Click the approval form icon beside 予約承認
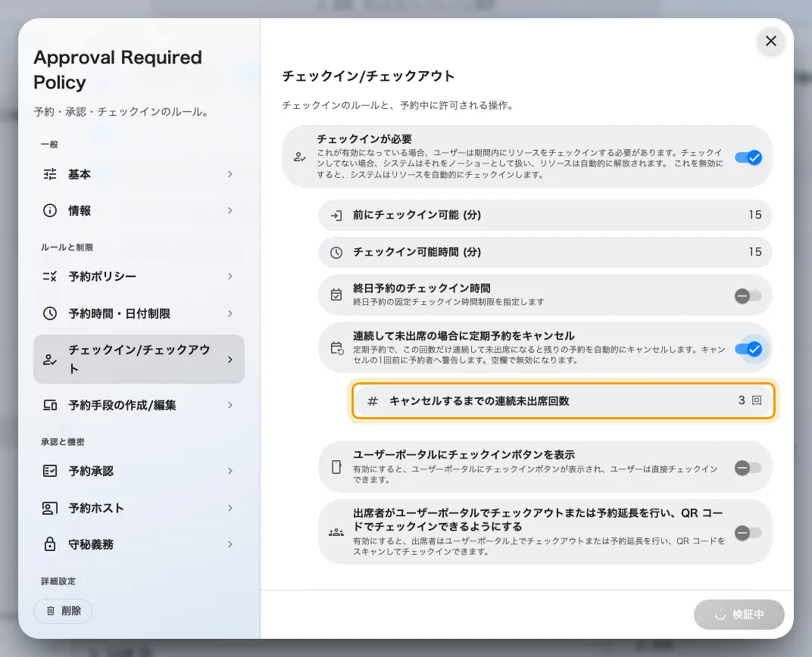The height and width of the screenshot is (657, 812). (x=50, y=471)
